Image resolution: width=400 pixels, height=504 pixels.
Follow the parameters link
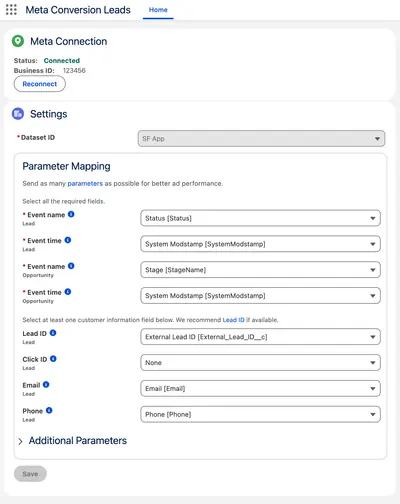tap(85, 184)
